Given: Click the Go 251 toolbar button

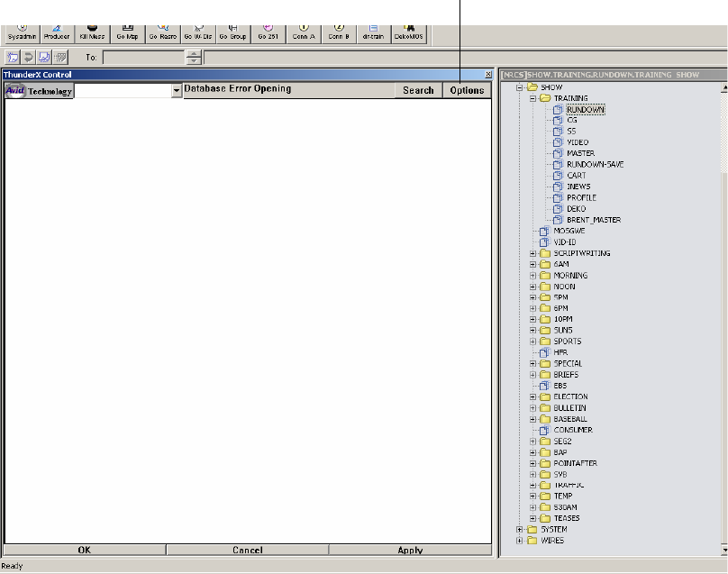Looking at the screenshot, I should click(x=268, y=34).
